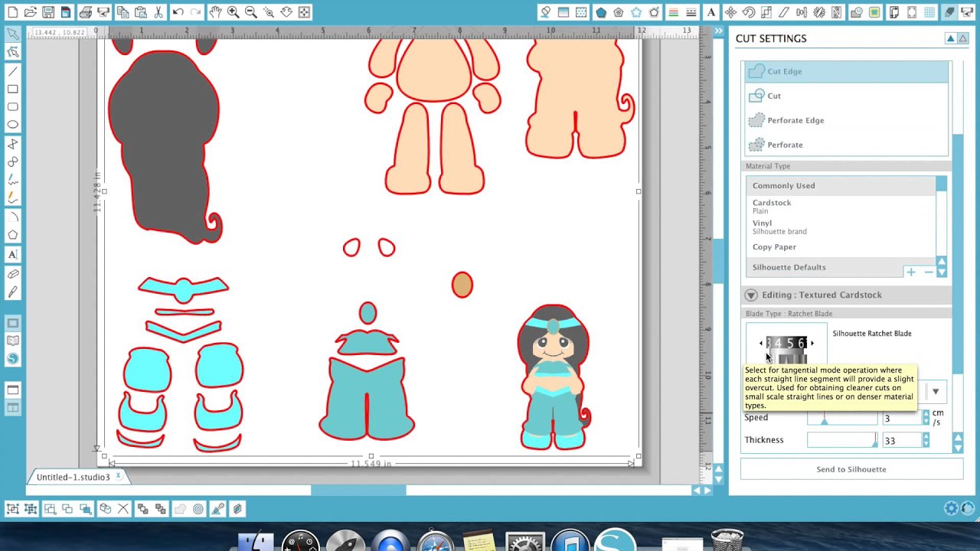Switch to the Untitled-1.studio3 document tab

[73, 477]
